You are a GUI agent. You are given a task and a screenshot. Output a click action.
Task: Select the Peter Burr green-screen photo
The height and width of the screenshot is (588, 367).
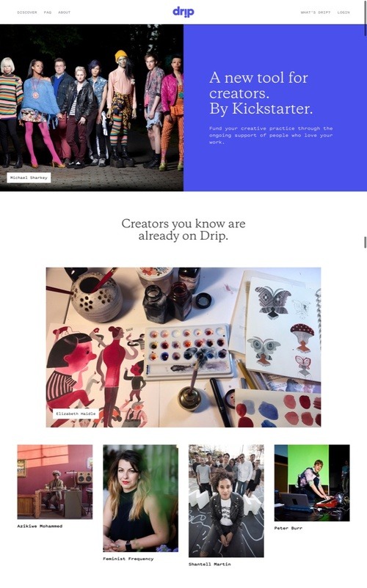[312, 482]
